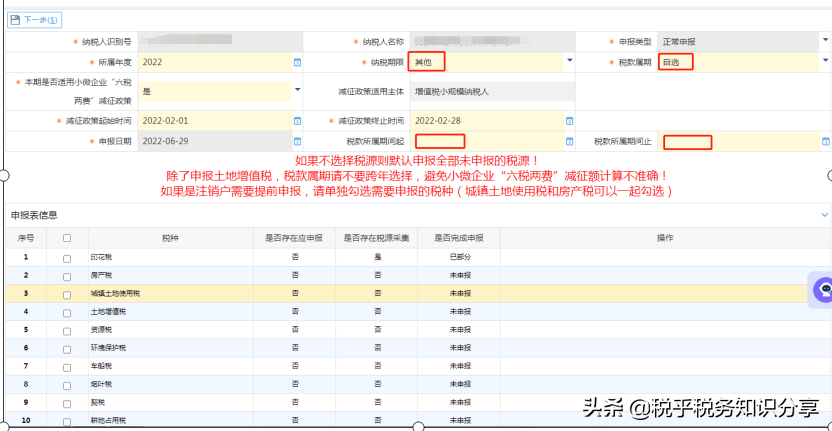Open the 六税两费 减征政策 dropdown arrow
The height and width of the screenshot is (431, 832).
(297, 89)
